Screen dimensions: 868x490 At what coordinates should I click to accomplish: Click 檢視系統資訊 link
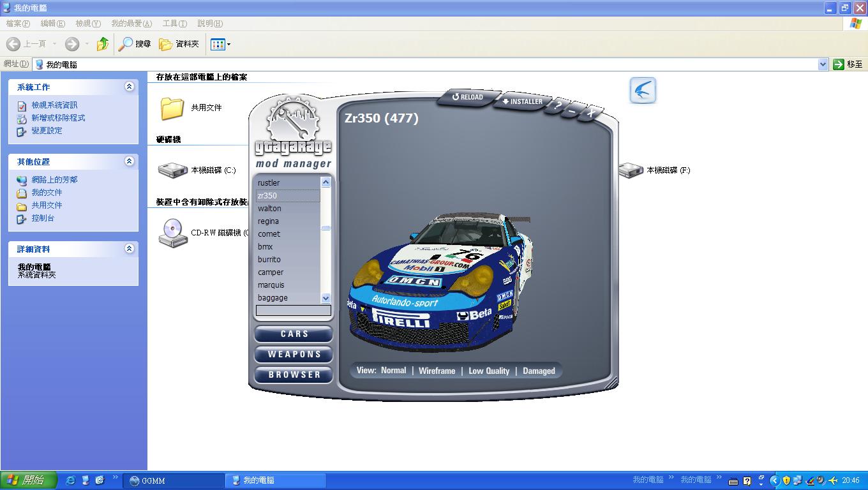(x=54, y=105)
